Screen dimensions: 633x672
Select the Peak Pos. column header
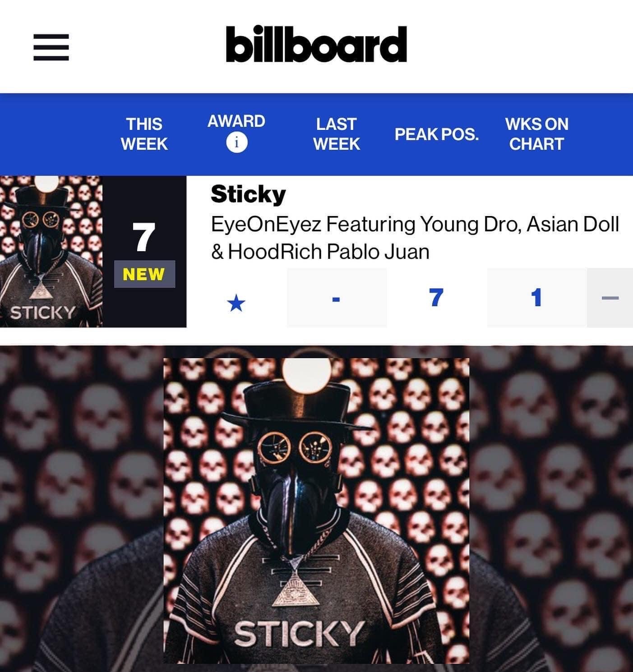coord(437,134)
